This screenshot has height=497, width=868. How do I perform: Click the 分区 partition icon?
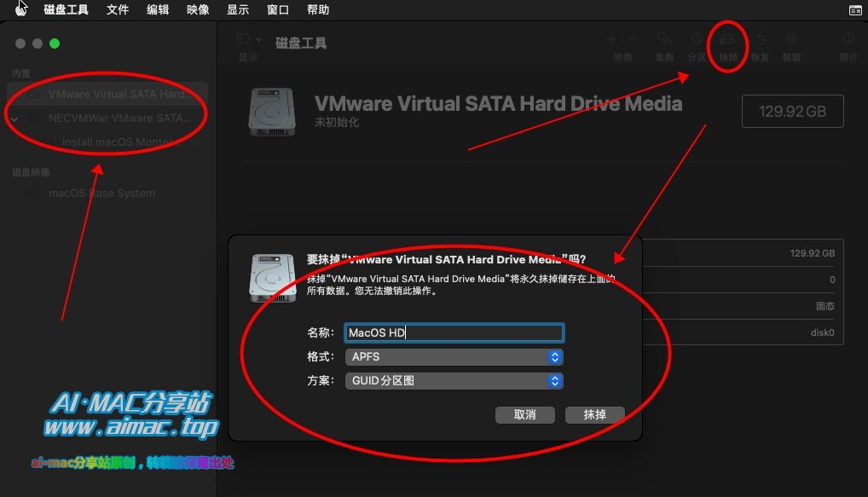coord(697,38)
